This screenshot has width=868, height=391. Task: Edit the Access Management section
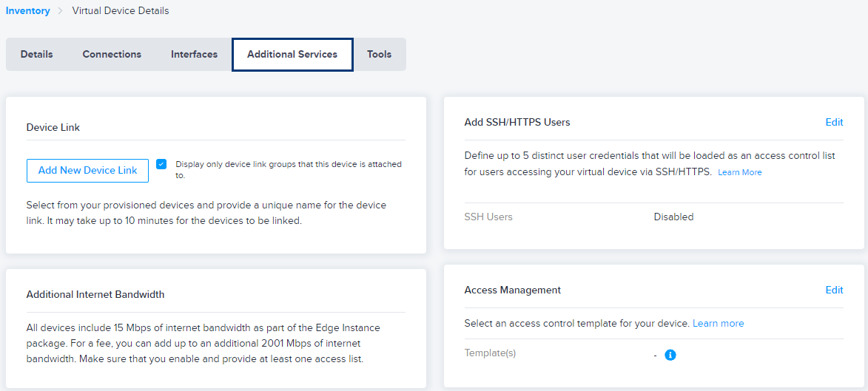point(834,290)
